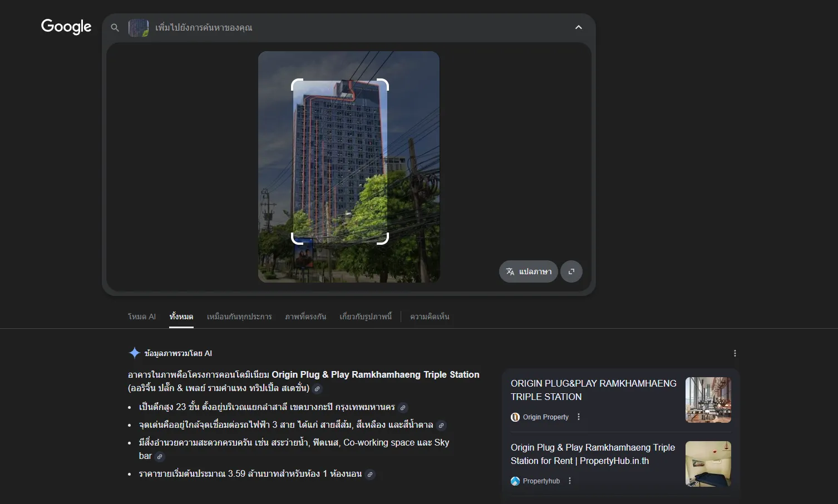Click the ความคิดเห็น feedback link
Viewport: 838px width, 504px height.
[430, 317]
